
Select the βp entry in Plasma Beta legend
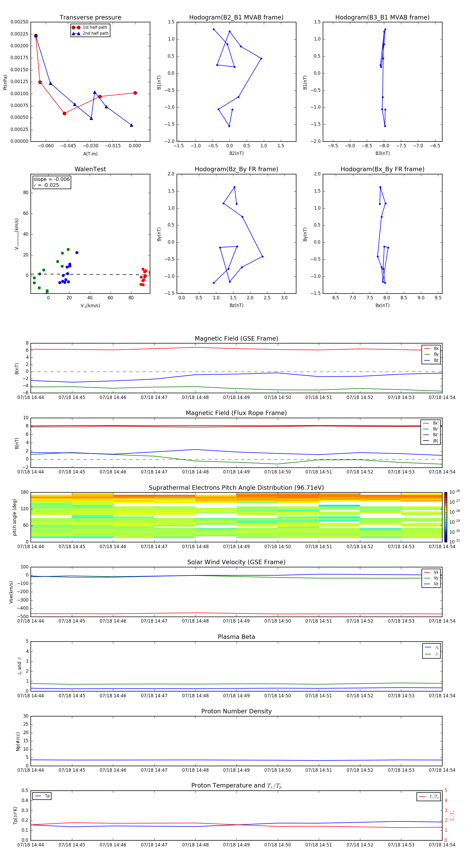(432, 647)
